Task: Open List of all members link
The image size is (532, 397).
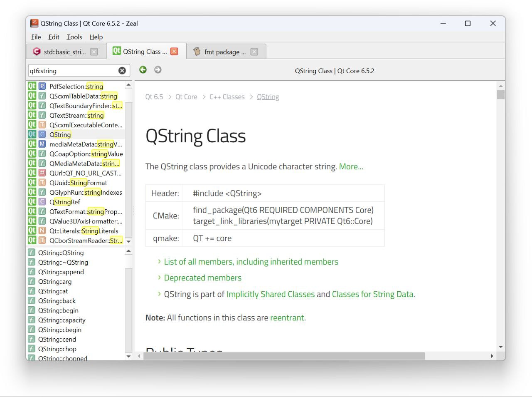Action: [x=251, y=262]
